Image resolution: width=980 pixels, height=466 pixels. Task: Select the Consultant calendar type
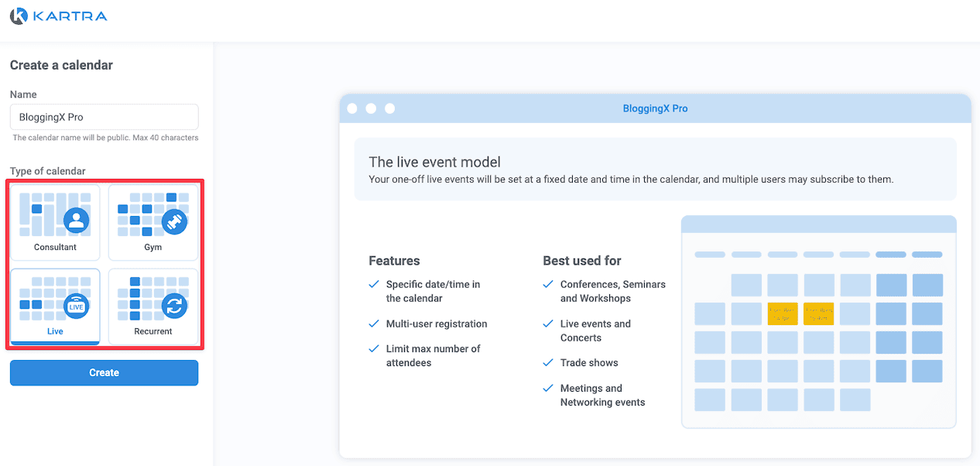[x=55, y=222]
